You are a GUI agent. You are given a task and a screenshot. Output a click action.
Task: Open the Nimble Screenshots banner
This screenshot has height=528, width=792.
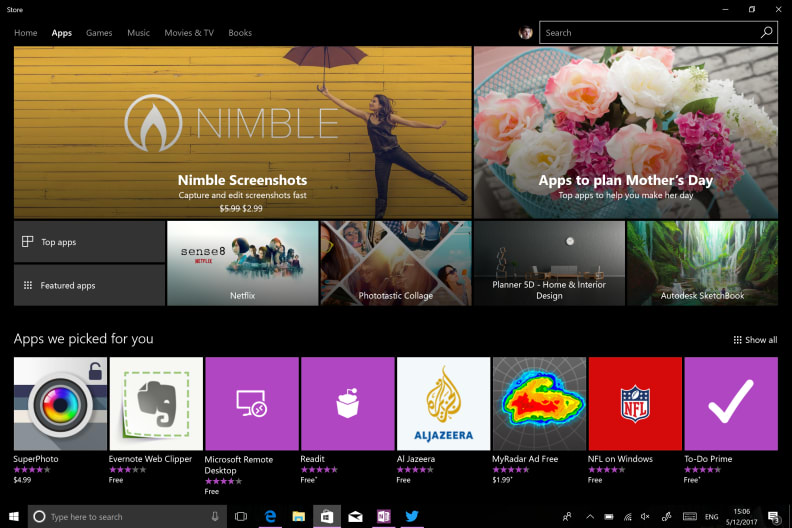tap(242, 132)
